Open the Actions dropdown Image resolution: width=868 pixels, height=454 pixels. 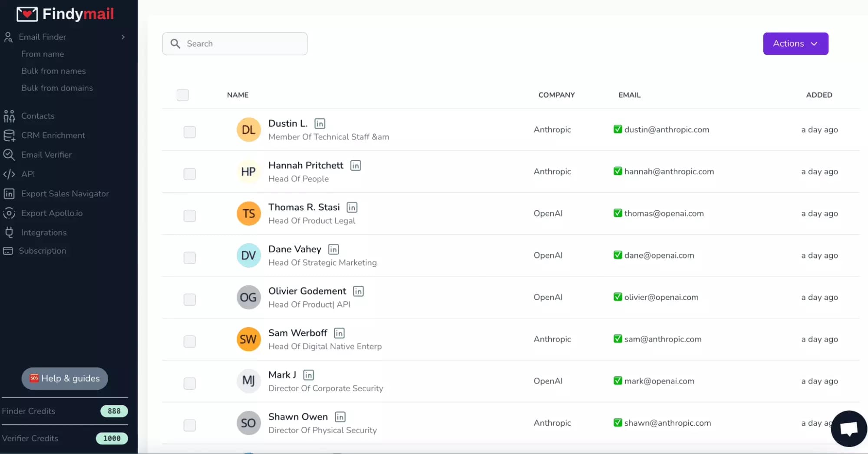[x=795, y=43]
